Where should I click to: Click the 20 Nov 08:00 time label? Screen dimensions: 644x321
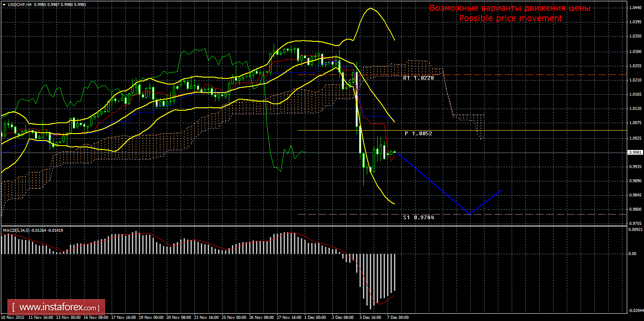click(178, 318)
